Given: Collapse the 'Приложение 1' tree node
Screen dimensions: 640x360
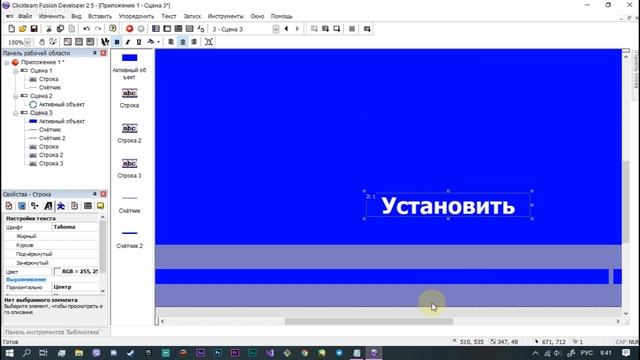Looking at the screenshot, I should (7, 62).
